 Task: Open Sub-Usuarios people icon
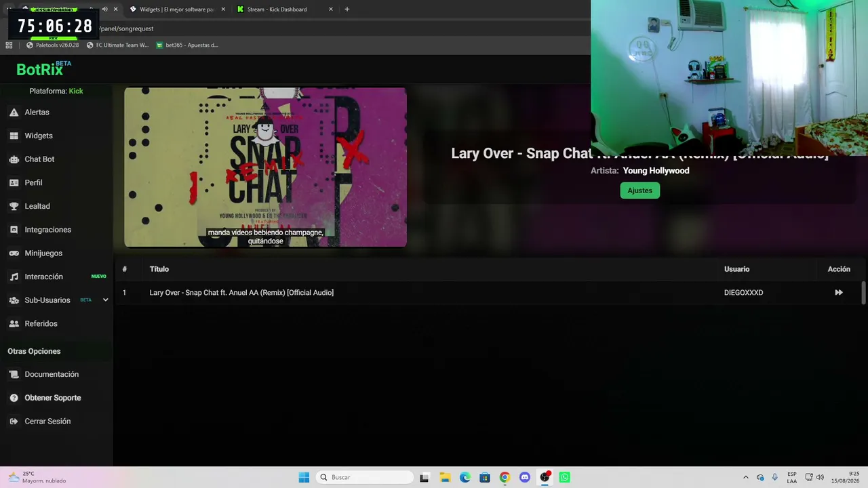point(14,300)
